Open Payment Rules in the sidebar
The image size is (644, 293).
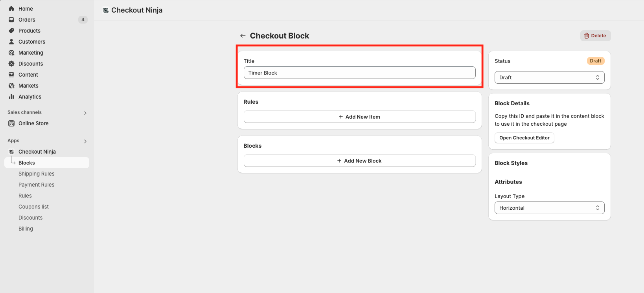[37, 185]
